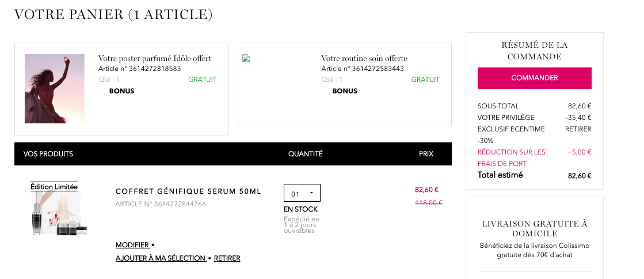Click the Édition Limitée badge
This screenshot has height=279, width=644.
point(54,187)
